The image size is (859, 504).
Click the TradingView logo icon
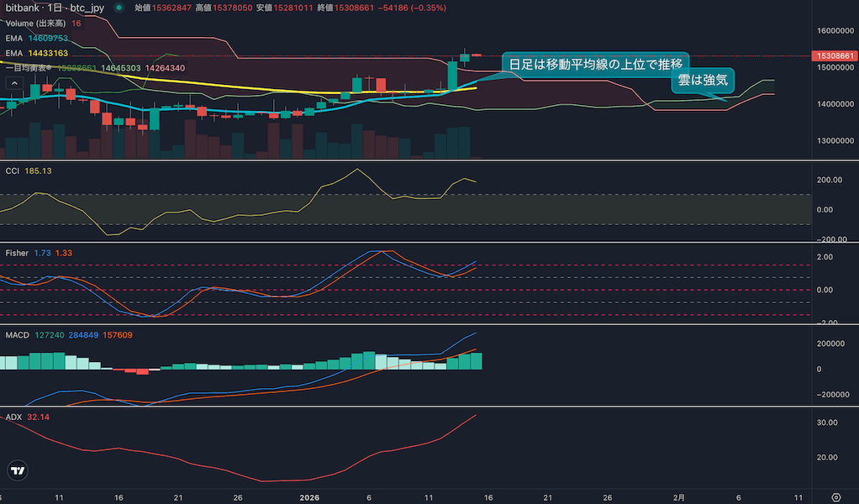(x=16, y=470)
